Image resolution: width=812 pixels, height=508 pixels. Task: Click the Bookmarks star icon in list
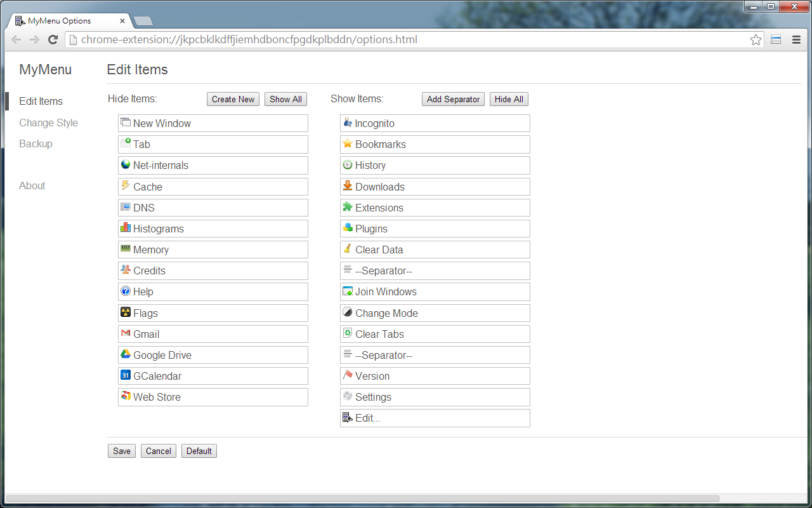(x=348, y=144)
